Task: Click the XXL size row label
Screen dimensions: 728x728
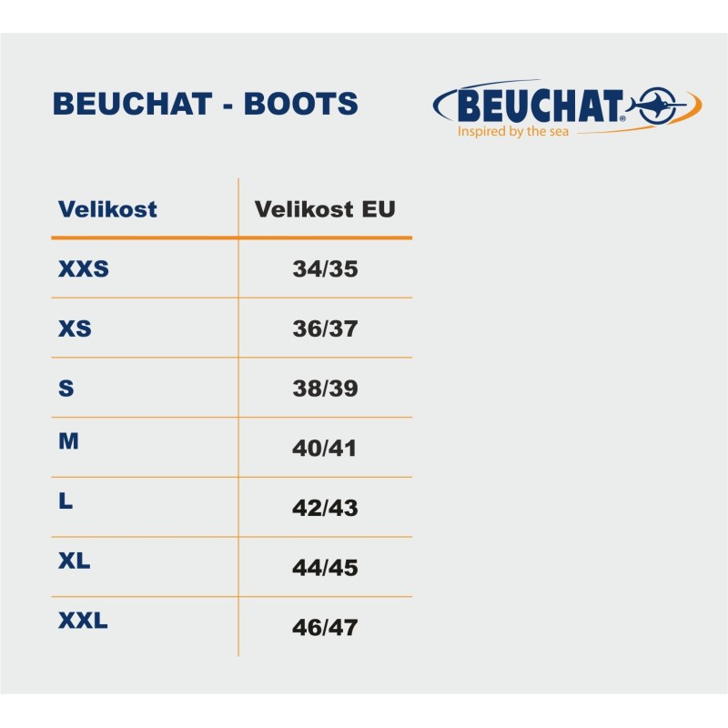Action: pyautogui.click(x=83, y=621)
